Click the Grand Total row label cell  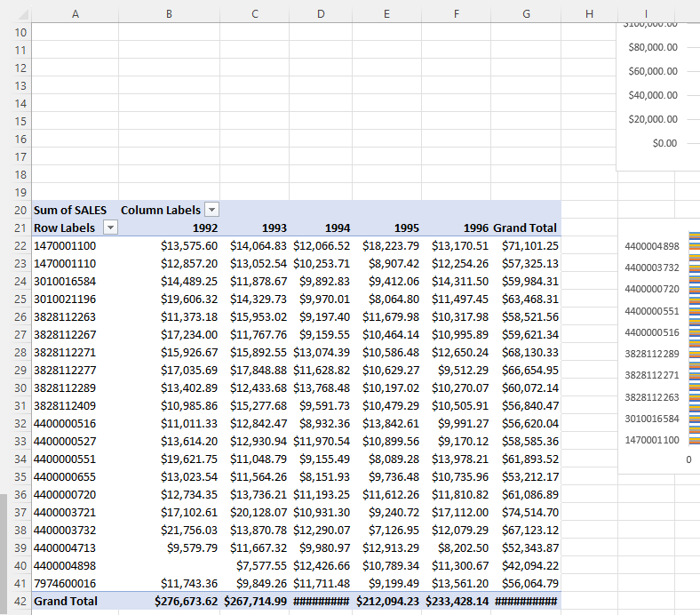coord(66,602)
